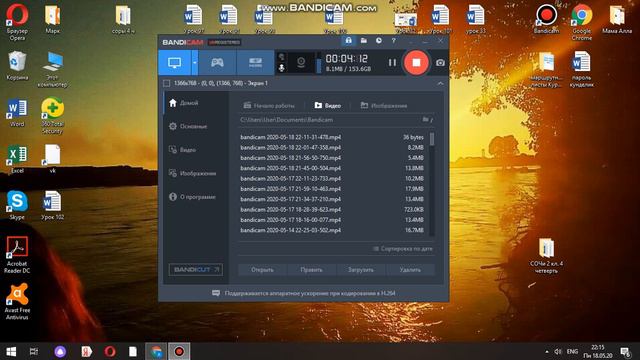The height and width of the screenshot is (360, 640).
Task: Switch to HDMI device recording mode
Action: tap(255, 62)
